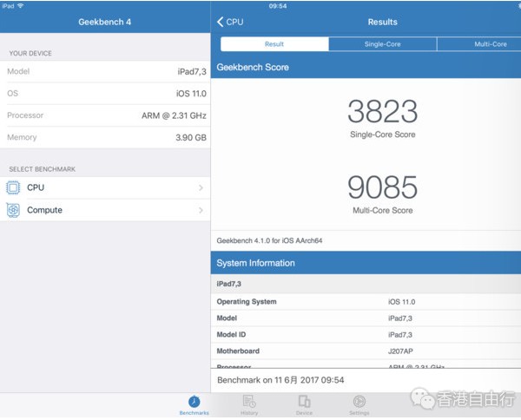Switch to the Multi-Core tab

point(478,44)
